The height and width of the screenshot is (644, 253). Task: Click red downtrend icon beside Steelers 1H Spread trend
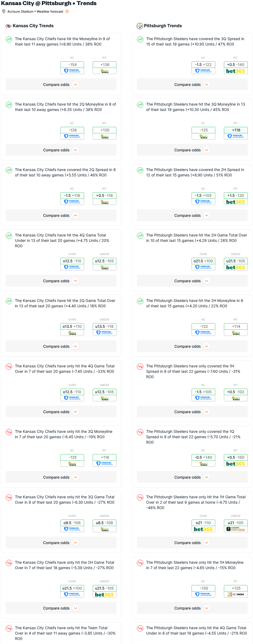(140, 367)
